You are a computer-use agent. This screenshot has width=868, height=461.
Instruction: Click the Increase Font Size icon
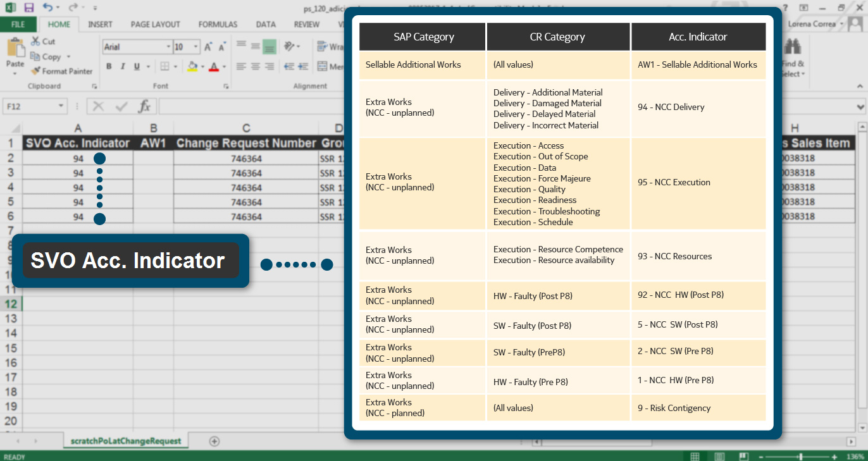(208, 47)
